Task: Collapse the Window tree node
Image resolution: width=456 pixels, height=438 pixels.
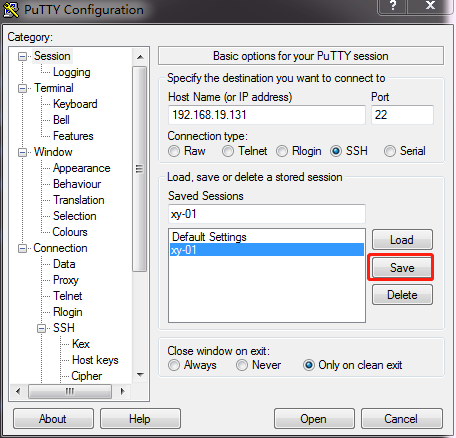Action: [22, 152]
